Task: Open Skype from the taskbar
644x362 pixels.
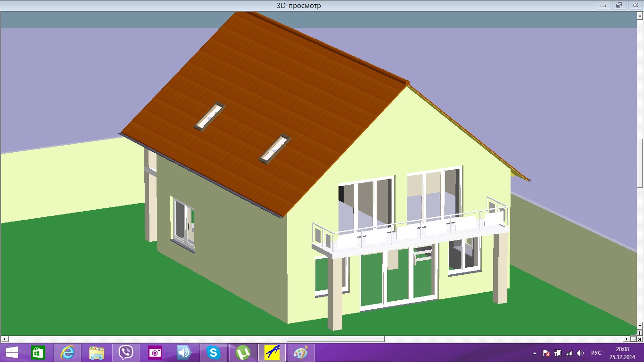Action: coord(214,353)
